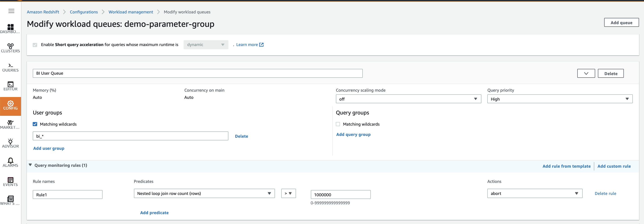Toggle Enable Short query acceleration checkbox
This screenshot has height=224, width=644.
tap(35, 45)
